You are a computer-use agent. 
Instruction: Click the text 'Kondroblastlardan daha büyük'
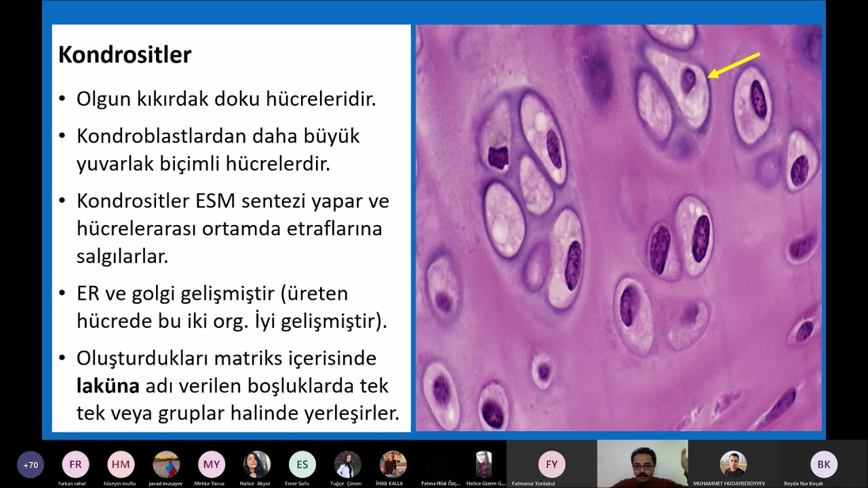(218, 136)
